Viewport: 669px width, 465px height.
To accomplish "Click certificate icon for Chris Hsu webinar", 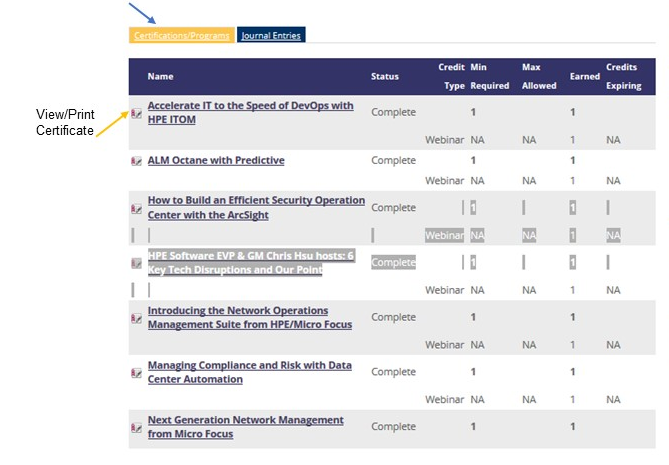I will [x=137, y=263].
